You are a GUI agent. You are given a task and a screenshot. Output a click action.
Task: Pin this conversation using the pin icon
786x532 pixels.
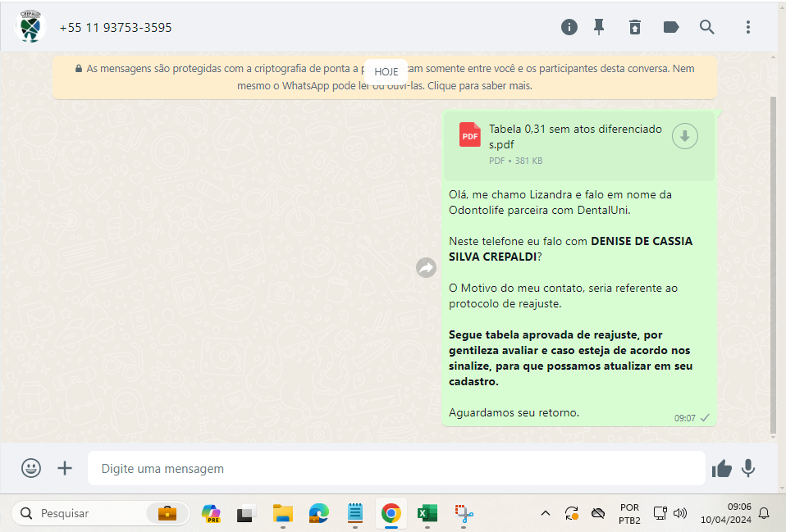599,27
